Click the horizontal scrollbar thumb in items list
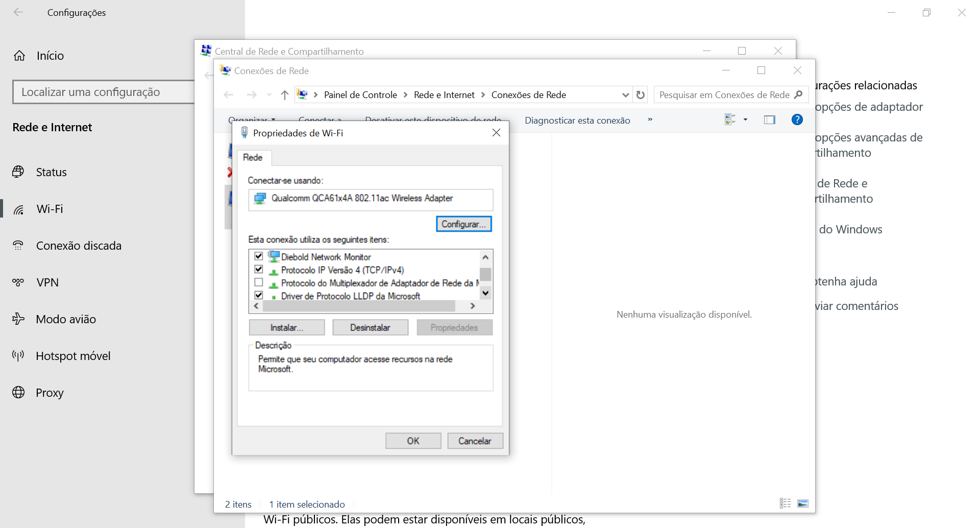 pyautogui.click(x=359, y=306)
